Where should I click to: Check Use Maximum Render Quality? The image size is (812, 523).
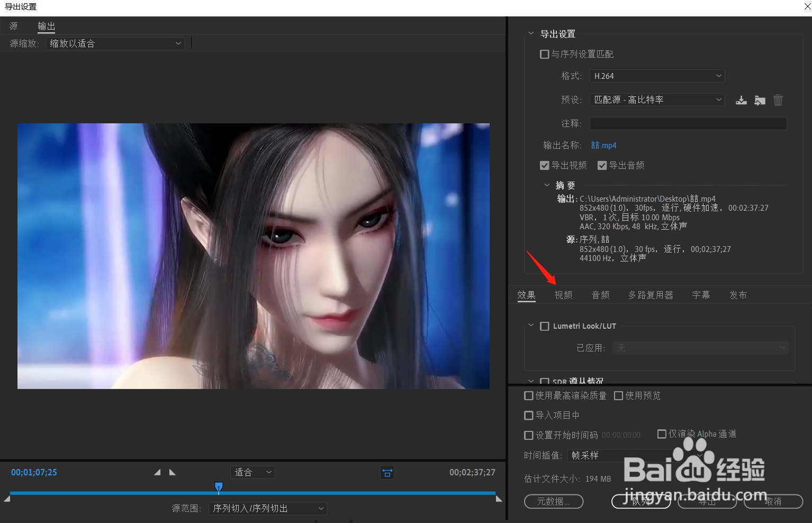(x=528, y=396)
